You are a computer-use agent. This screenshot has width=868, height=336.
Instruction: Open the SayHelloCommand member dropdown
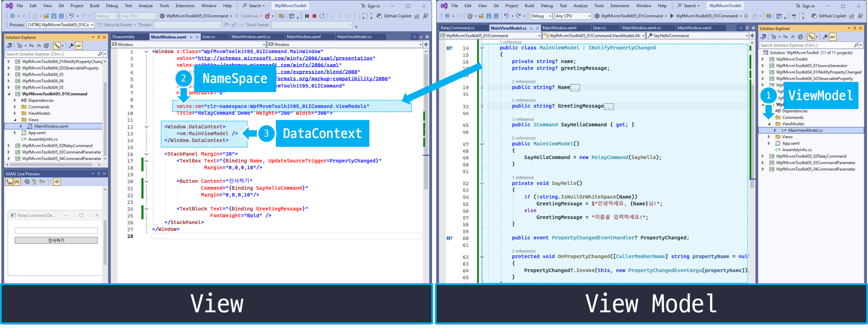[747, 36]
